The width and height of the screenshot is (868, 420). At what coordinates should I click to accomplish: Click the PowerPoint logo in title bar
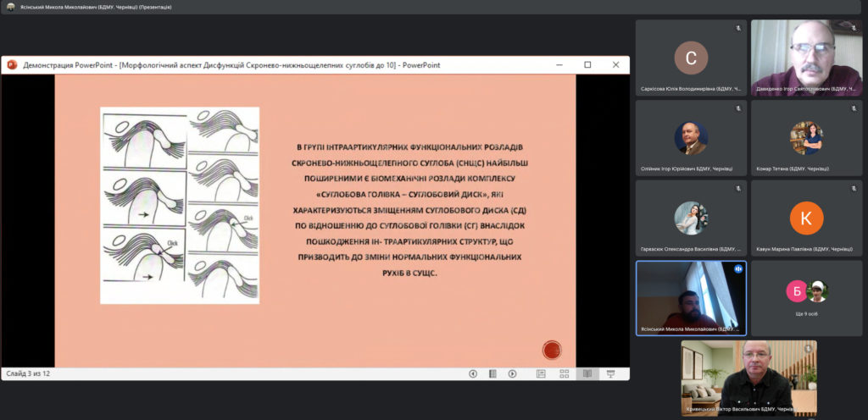point(13,64)
